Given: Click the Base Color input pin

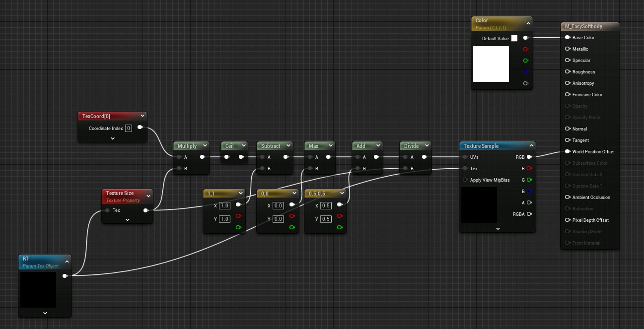Looking at the screenshot, I should pyautogui.click(x=568, y=38).
